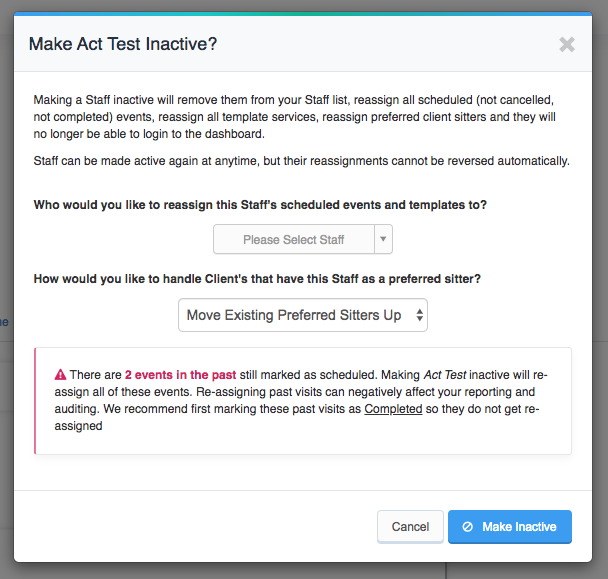Viewport: 608px width, 579px height.
Task: Open the Move Existing Preferred Sitters Up select
Action: click(303, 315)
